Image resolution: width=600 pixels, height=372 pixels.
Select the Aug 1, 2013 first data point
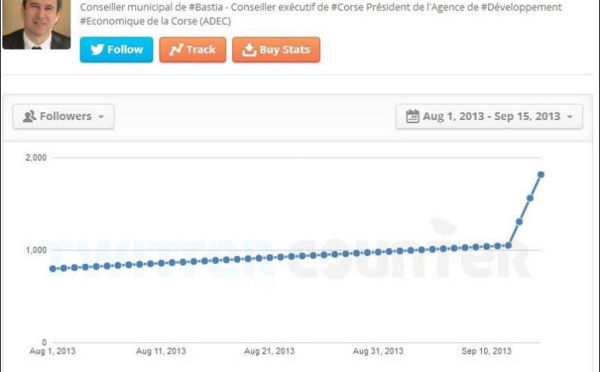coord(53,269)
